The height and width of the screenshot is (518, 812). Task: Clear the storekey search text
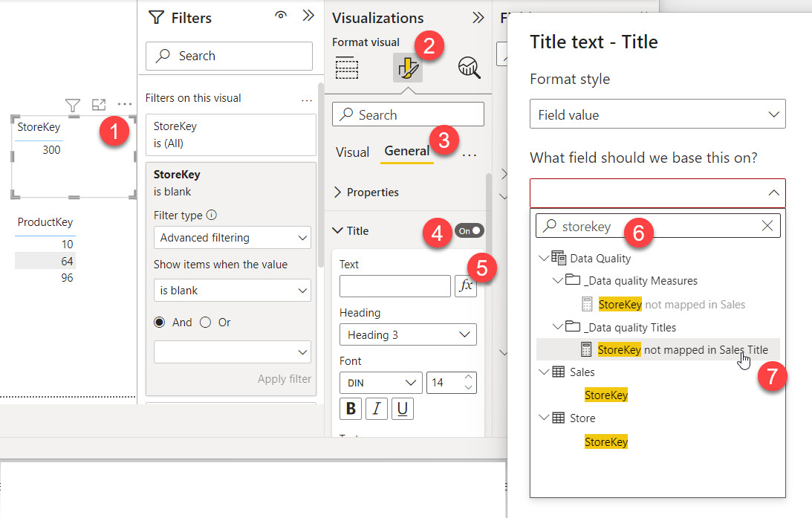[x=767, y=226]
